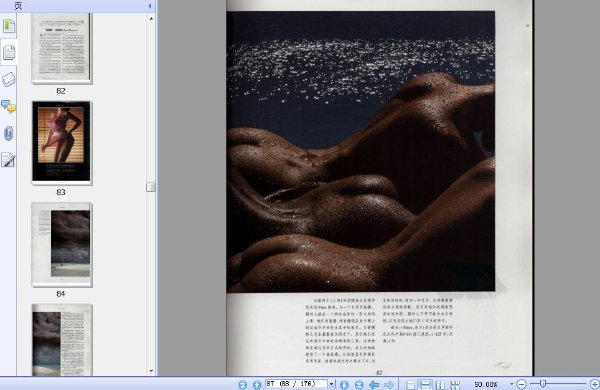Click the zoom in plus button
600x390 pixels.
coord(595,384)
